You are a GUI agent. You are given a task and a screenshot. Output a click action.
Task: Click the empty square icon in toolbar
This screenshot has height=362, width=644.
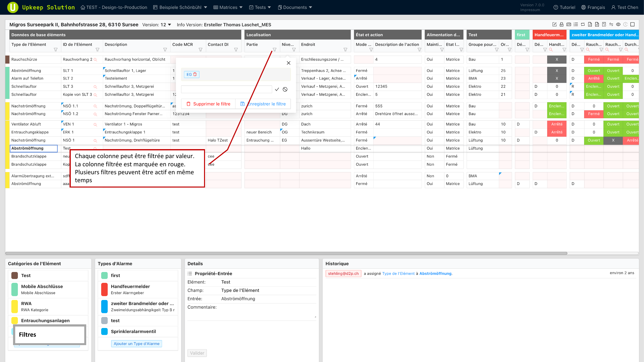632,24
